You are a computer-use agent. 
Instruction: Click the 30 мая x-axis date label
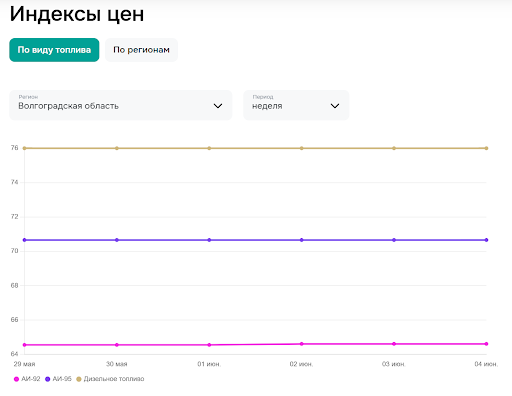point(117,364)
